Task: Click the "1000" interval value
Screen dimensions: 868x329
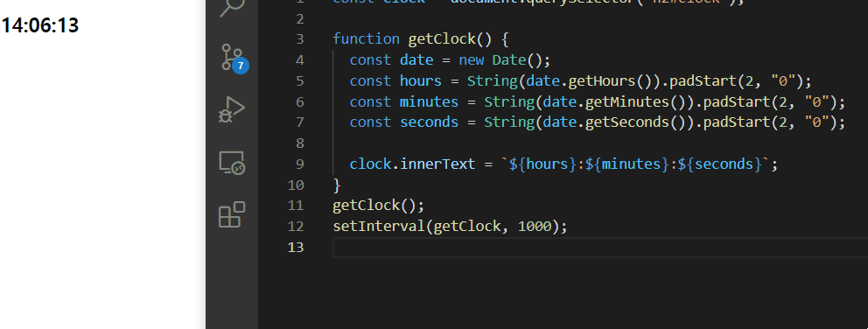Action: click(535, 227)
